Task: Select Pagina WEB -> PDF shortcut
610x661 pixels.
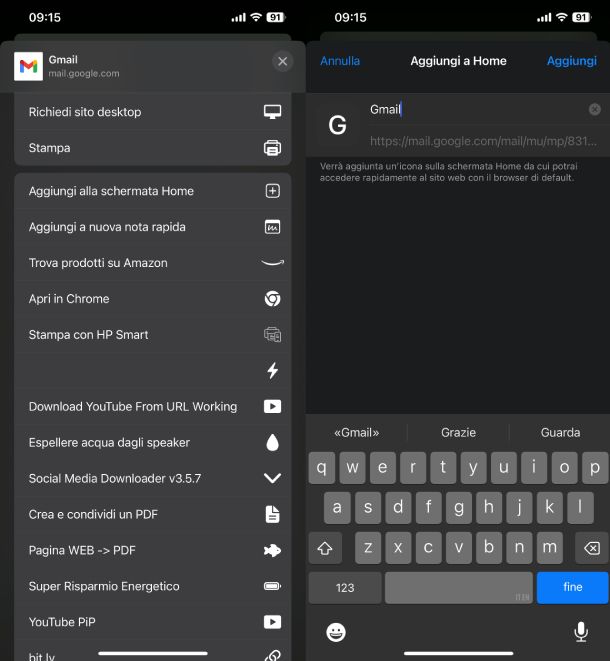Action: coord(153,551)
